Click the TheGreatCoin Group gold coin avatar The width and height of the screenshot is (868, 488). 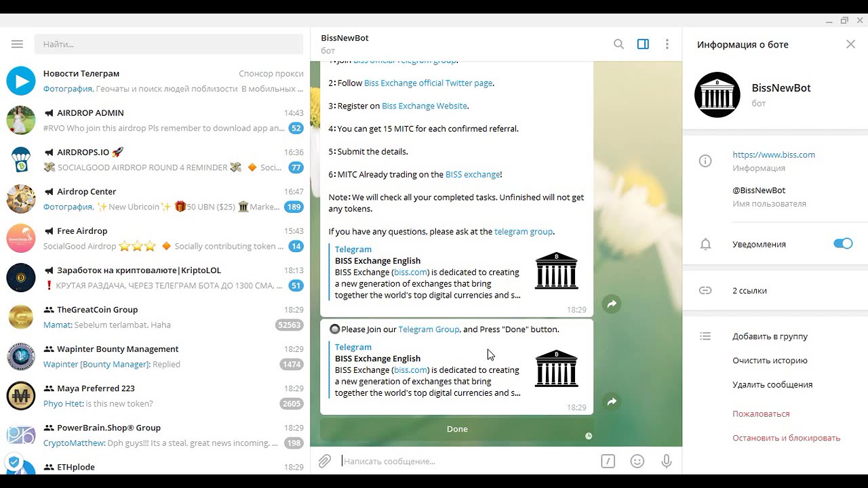(x=21, y=317)
